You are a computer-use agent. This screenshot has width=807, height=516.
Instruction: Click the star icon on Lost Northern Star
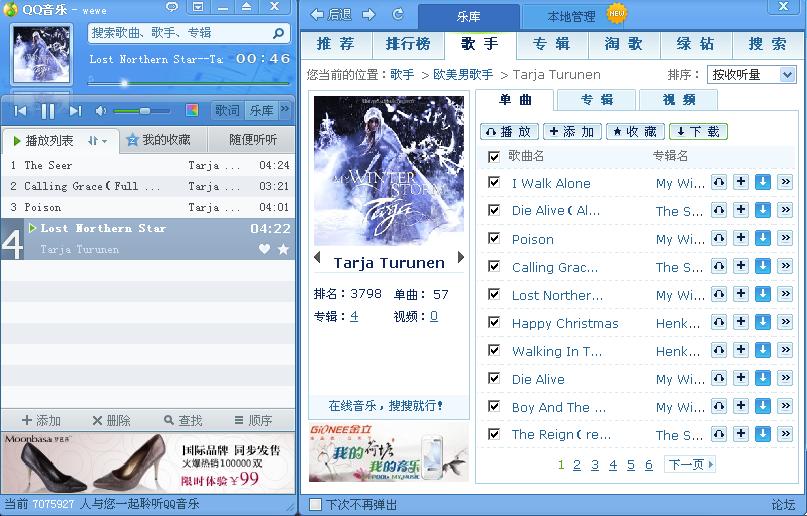pos(283,249)
